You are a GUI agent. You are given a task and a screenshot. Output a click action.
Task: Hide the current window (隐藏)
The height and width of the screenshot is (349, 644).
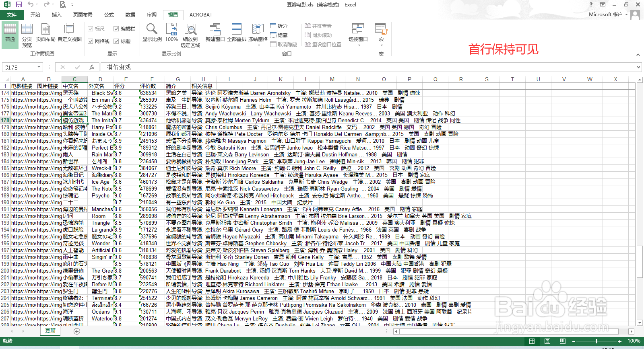(x=279, y=35)
